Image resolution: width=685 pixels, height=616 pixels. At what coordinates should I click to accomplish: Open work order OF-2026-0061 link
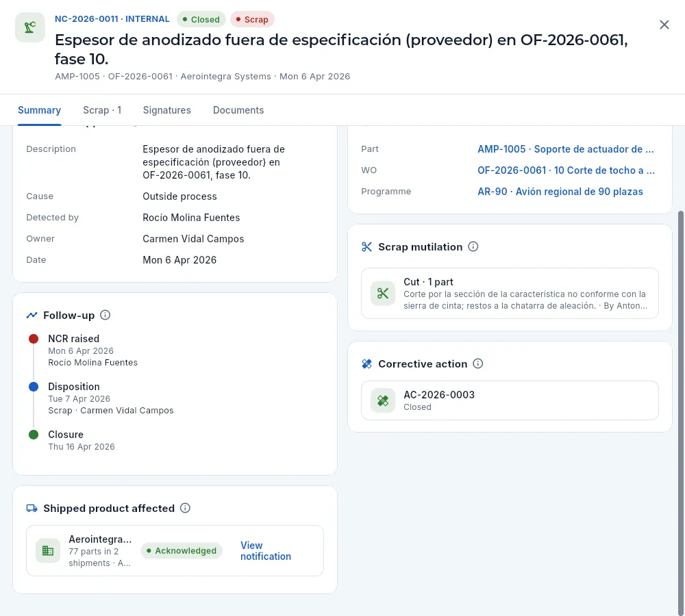click(x=566, y=170)
